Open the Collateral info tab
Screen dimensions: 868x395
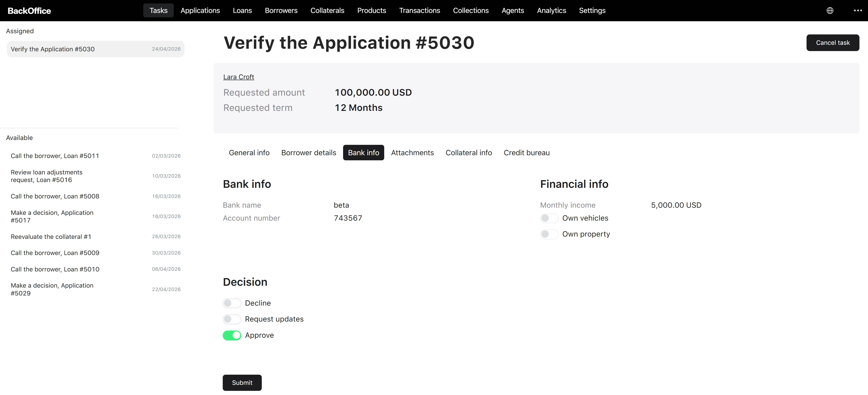pyautogui.click(x=469, y=153)
